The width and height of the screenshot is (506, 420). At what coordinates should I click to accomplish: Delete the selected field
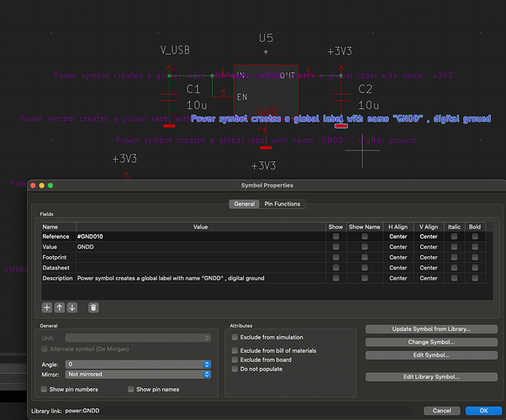point(93,307)
